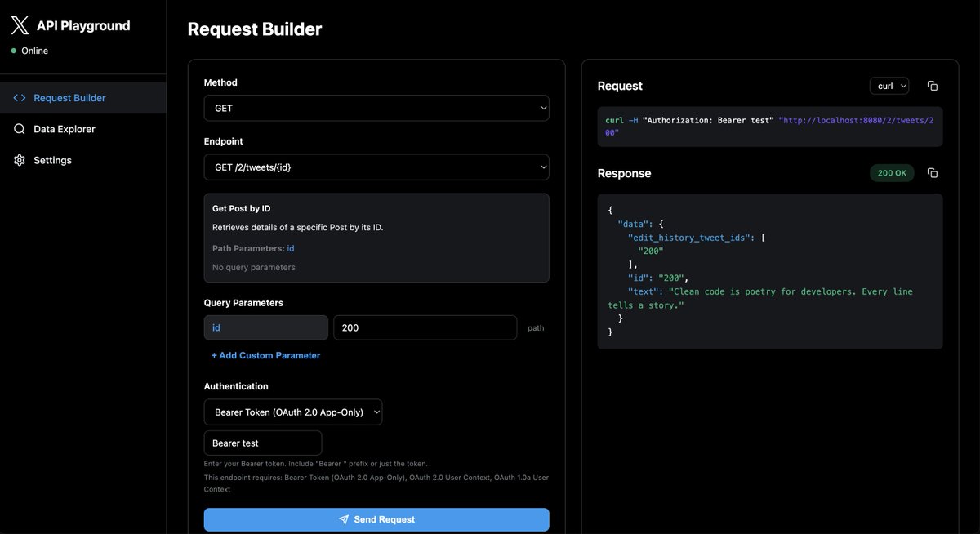Click the Query Parameters label
980x534 pixels.
[243, 303]
